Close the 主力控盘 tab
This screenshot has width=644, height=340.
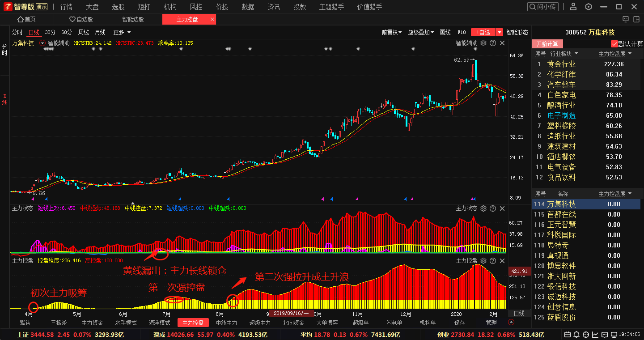tap(212, 19)
